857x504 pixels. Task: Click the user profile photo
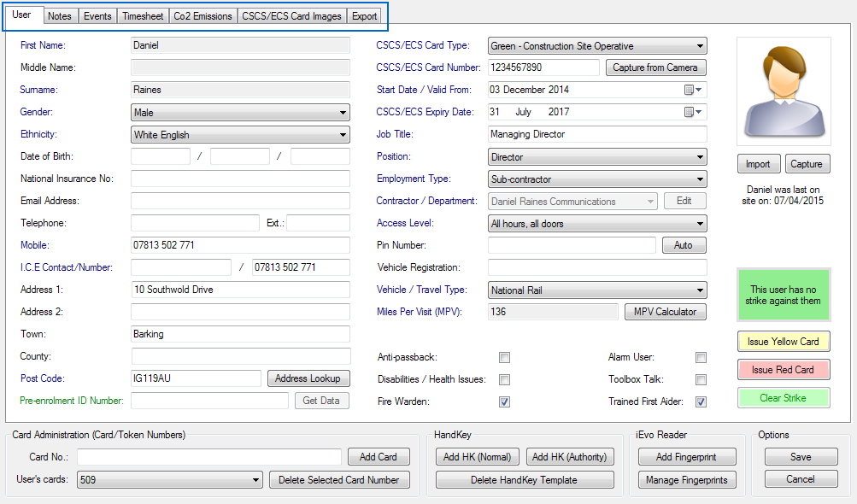pos(783,91)
